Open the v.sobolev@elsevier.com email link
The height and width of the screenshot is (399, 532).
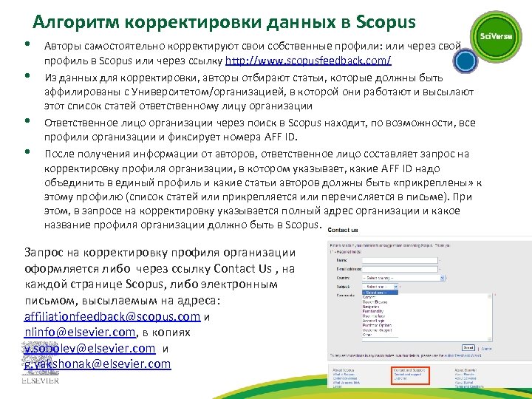point(89,348)
